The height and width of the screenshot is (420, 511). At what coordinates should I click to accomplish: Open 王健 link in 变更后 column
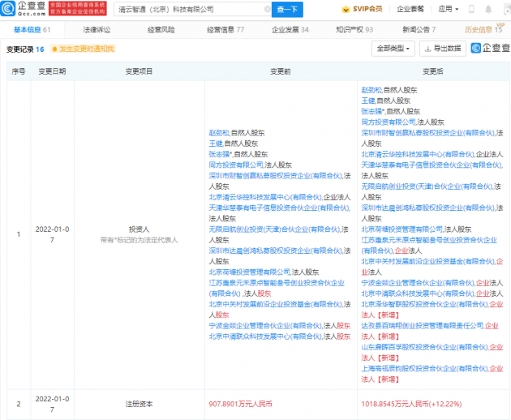(x=368, y=101)
